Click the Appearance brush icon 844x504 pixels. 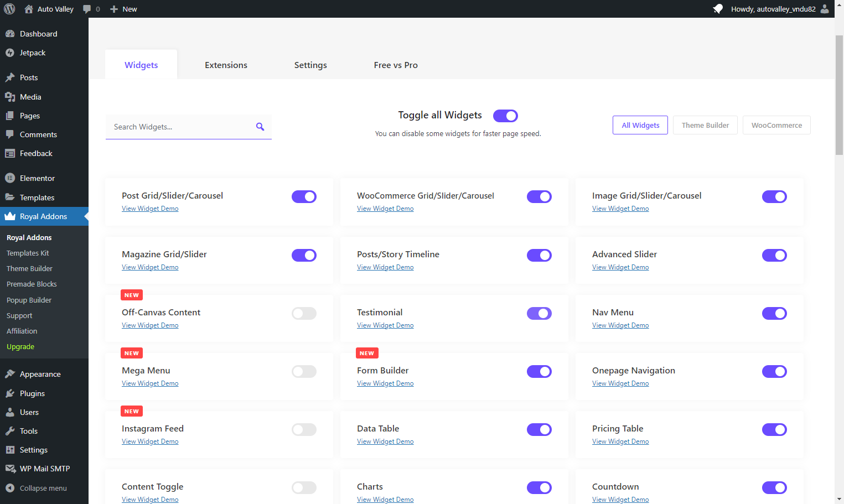pyautogui.click(x=10, y=374)
